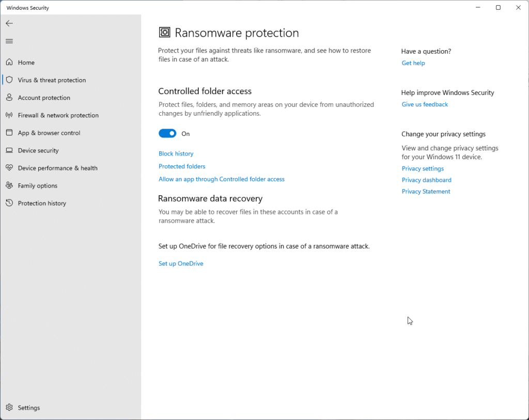Allow an app through Controlled folder access
This screenshot has width=529, height=420.
tap(221, 179)
